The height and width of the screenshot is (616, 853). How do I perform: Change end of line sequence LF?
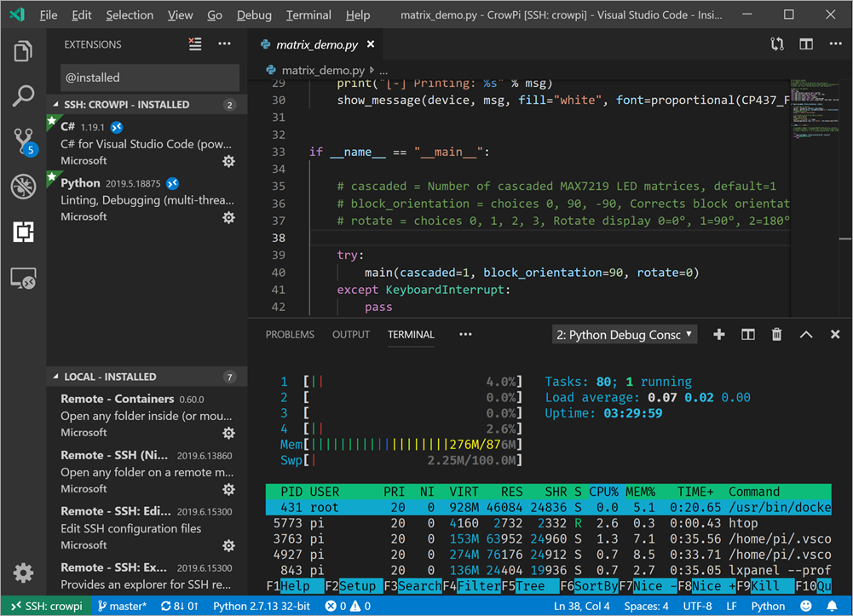731,606
